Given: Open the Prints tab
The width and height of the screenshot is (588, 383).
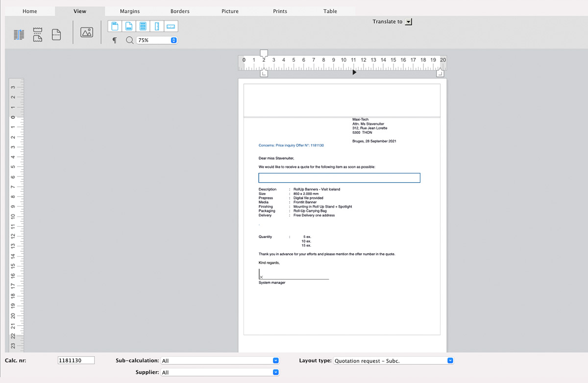Looking at the screenshot, I should 280,11.
